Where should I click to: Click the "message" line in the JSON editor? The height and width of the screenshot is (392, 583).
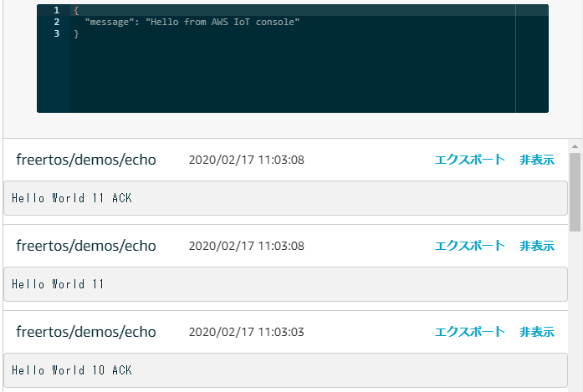(191, 22)
